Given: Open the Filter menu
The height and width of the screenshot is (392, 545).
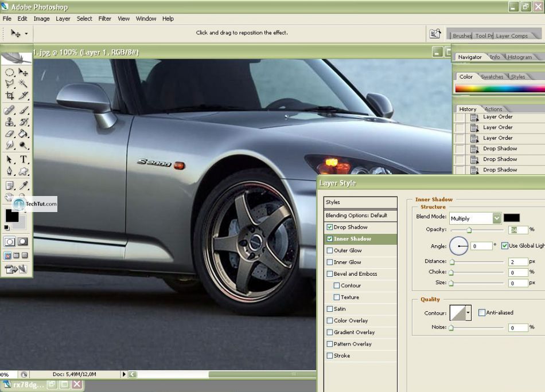Looking at the screenshot, I should point(104,19).
